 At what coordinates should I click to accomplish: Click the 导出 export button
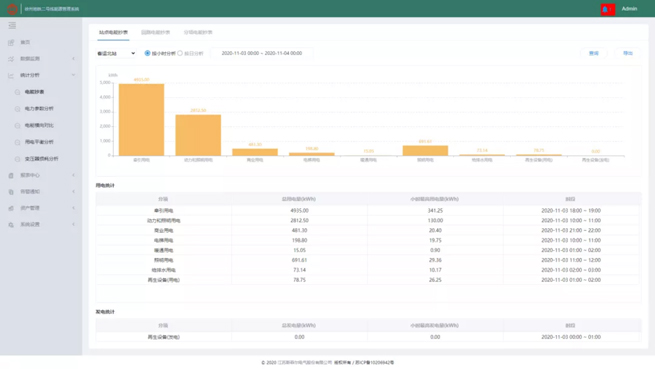[628, 53]
